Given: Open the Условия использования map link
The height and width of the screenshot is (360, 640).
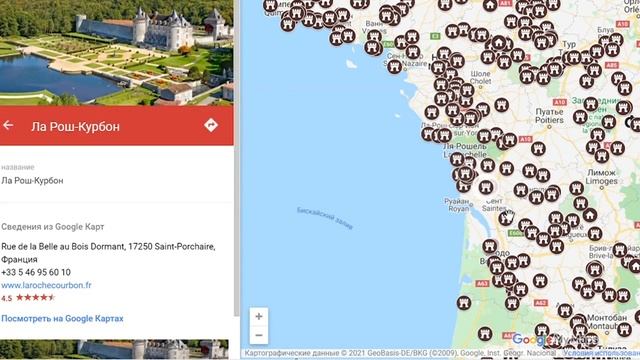Looking at the screenshot, I should [601, 353].
